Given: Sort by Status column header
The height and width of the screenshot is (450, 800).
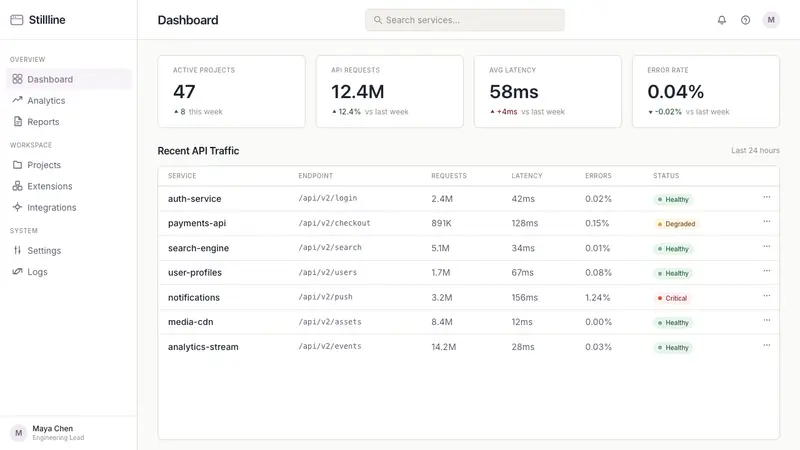Looking at the screenshot, I should (666, 176).
